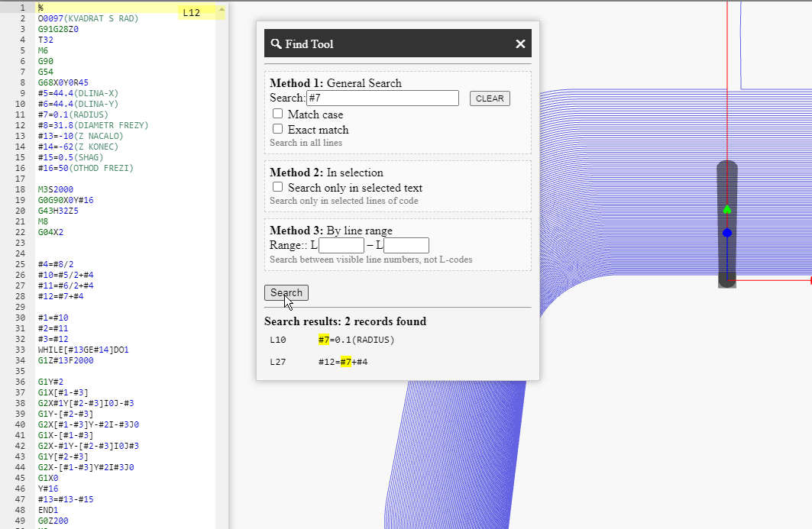
Task: Click the range start line input
Action: tap(341, 245)
